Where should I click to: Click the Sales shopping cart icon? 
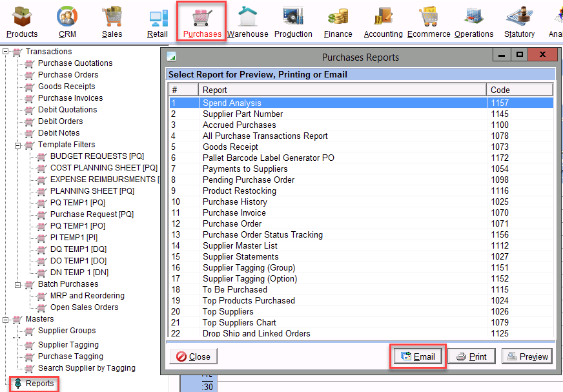pyautogui.click(x=112, y=21)
